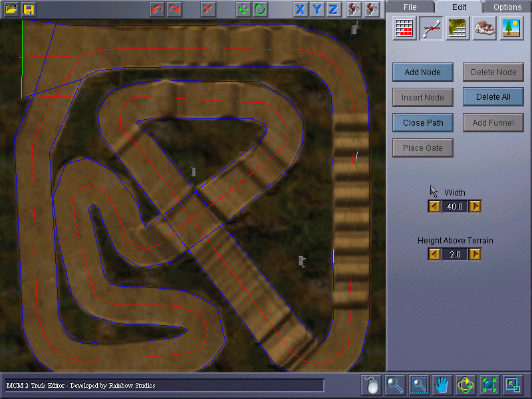
Task: Click the Add Node button
Action: pos(423,72)
